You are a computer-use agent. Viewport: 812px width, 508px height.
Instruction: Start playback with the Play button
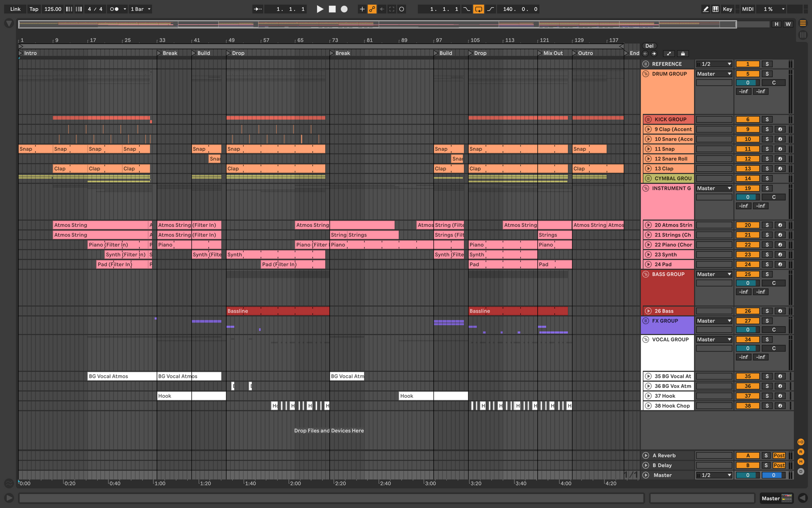[x=320, y=9]
